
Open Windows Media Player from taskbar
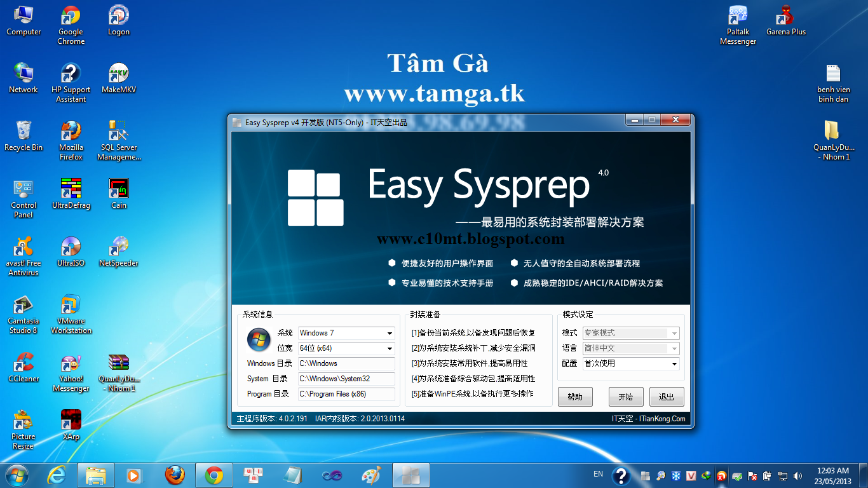(x=134, y=475)
